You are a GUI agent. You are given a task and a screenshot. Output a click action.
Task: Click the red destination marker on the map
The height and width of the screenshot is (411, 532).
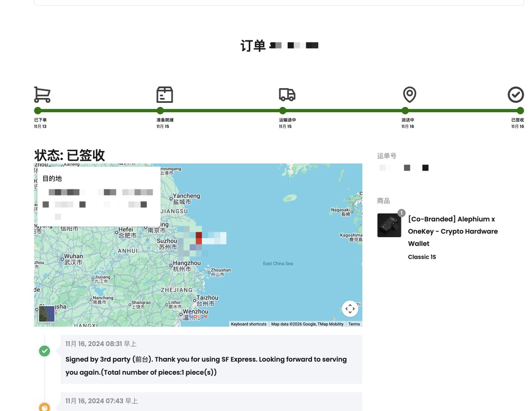point(199,238)
